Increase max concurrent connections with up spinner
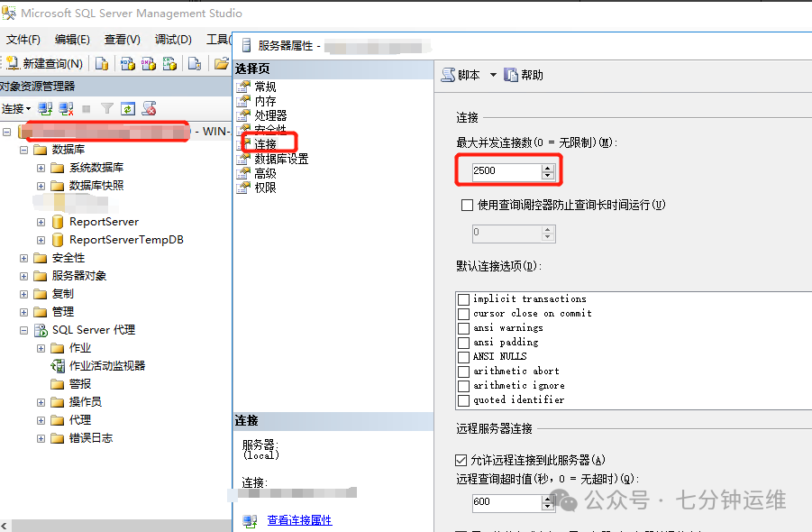The height and width of the screenshot is (532, 812). (x=548, y=168)
